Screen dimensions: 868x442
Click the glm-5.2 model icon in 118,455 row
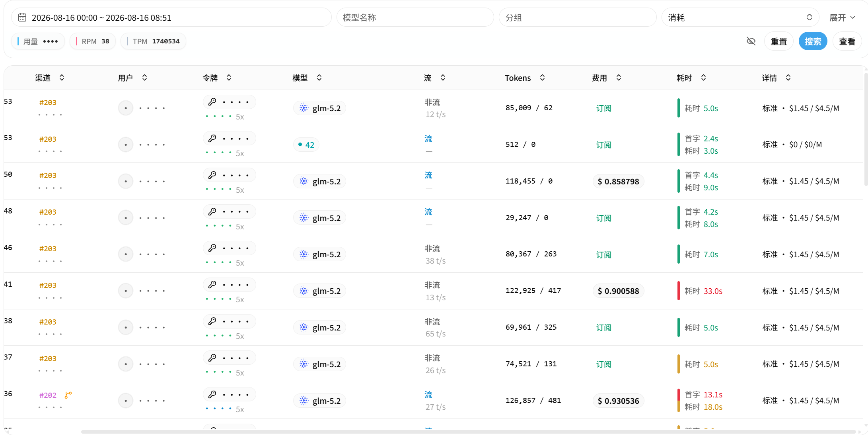[x=304, y=181]
